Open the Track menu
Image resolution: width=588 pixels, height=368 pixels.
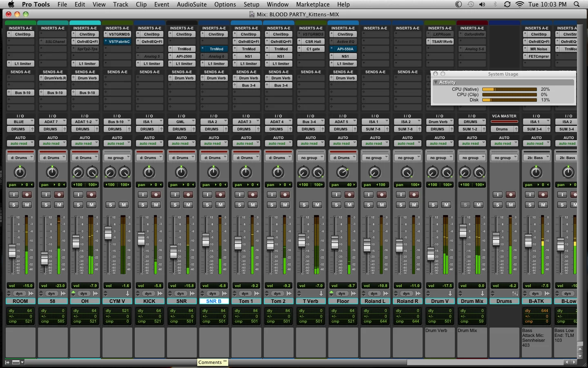click(x=120, y=4)
